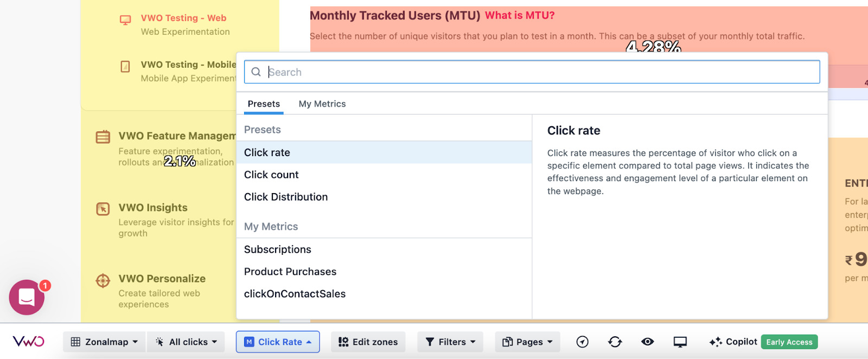The height and width of the screenshot is (359, 868).
Task: Click the refresh sync icon in the toolbar
Action: click(x=615, y=342)
